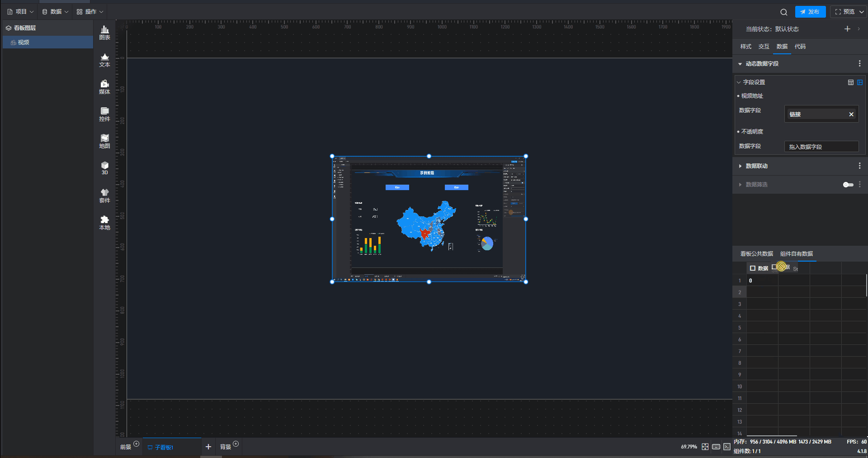
Task: Check the 数据 column header checkbox
Action: pyautogui.click(x=753, y=268)
